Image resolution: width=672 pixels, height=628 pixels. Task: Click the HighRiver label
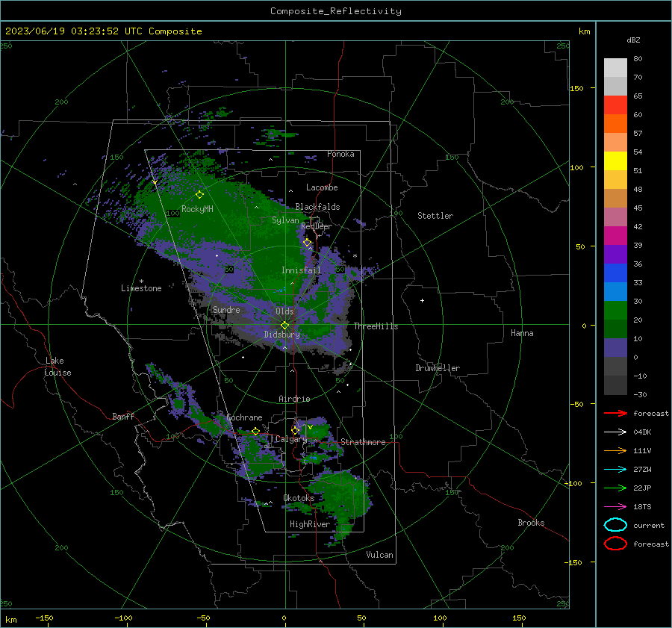(x=310, y=524)
